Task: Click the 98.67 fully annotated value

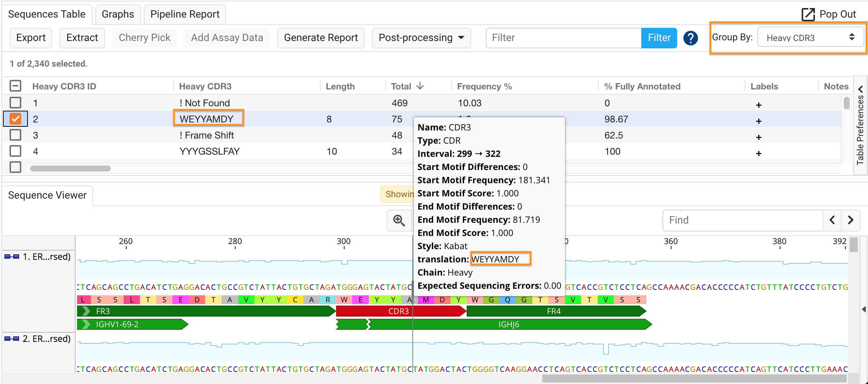Action: pos(616,119)
